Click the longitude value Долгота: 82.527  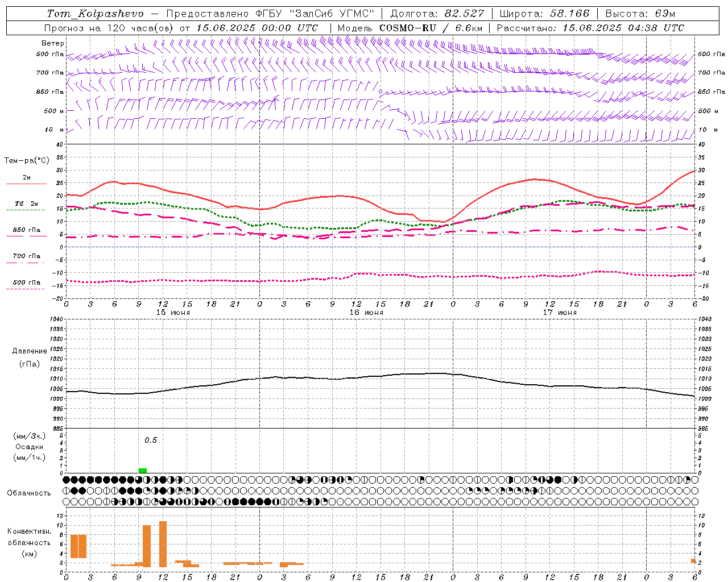point(437,14)
